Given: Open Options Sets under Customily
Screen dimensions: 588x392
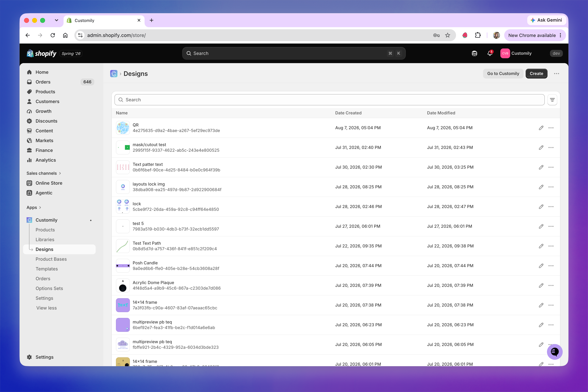Looking at the screenshot, I should point(49,288).
